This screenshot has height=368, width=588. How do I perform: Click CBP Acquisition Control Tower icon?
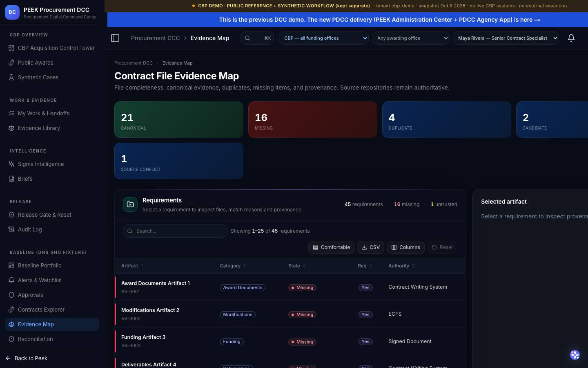click(x=11, y=48)
